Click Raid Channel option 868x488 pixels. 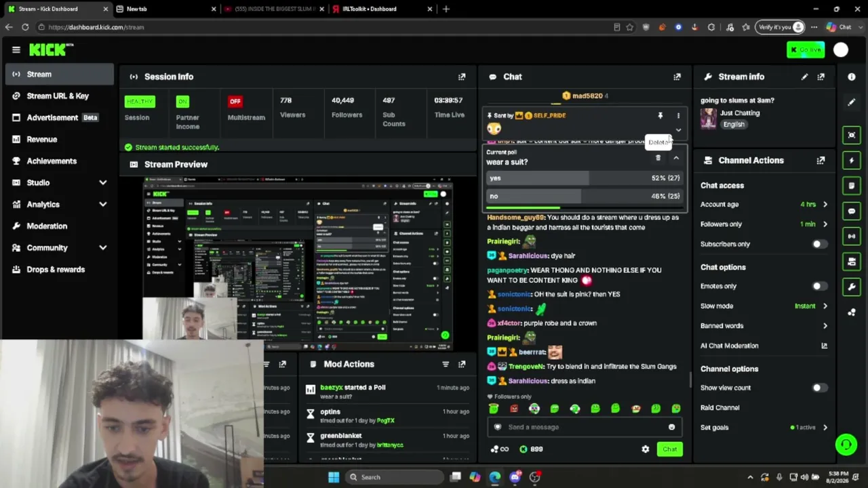click(x=719, y=407)
